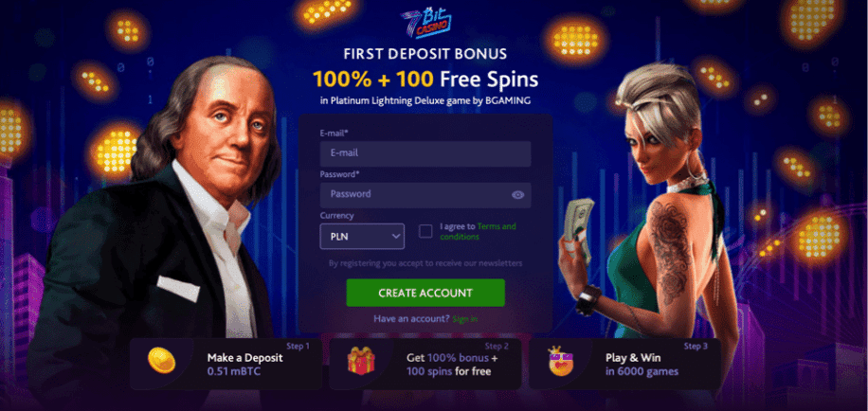Toggle password visibility eye icon
868x411 pixels.
tap(517, 195)
